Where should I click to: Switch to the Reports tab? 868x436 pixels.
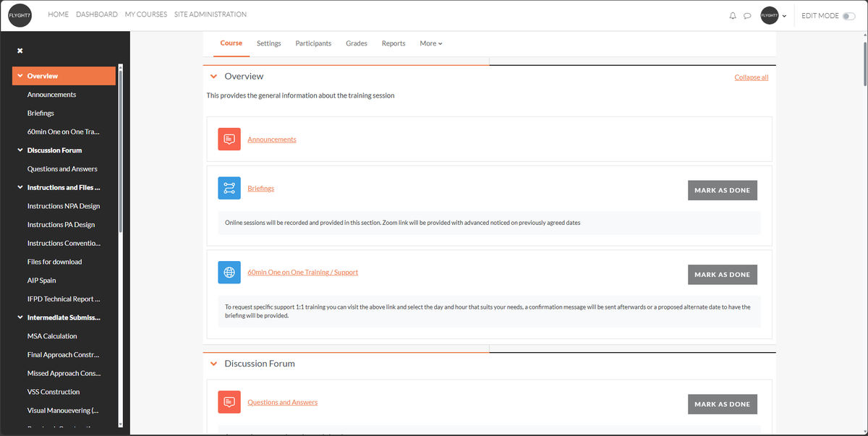[x=393, y=43]
